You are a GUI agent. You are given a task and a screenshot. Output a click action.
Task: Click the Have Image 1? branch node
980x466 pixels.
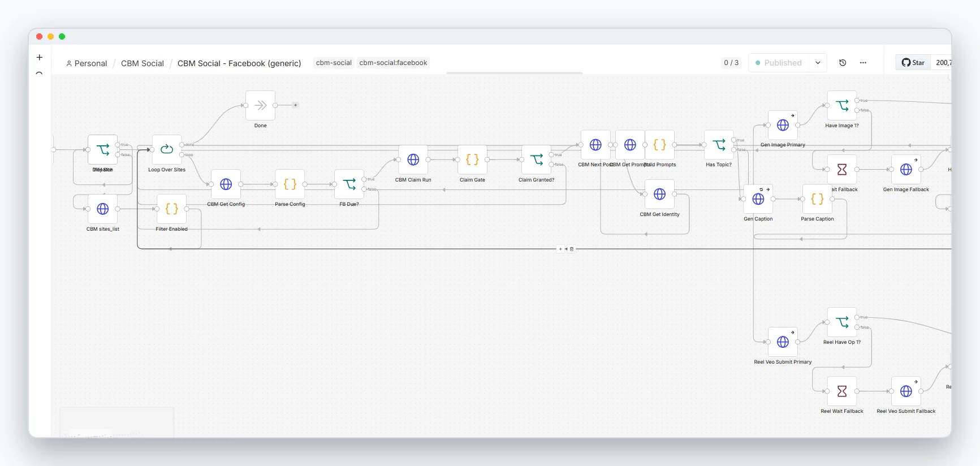pos(842,106)
